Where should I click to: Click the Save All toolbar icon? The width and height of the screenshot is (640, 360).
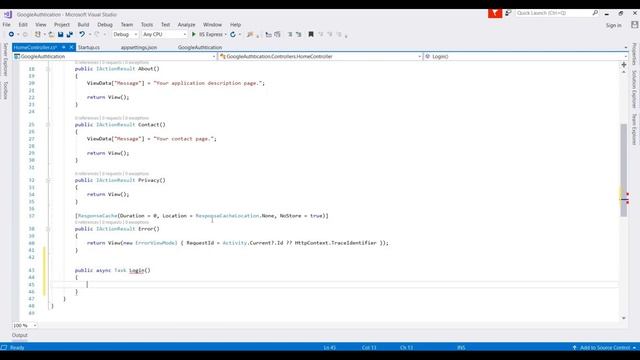pos(69,35)
